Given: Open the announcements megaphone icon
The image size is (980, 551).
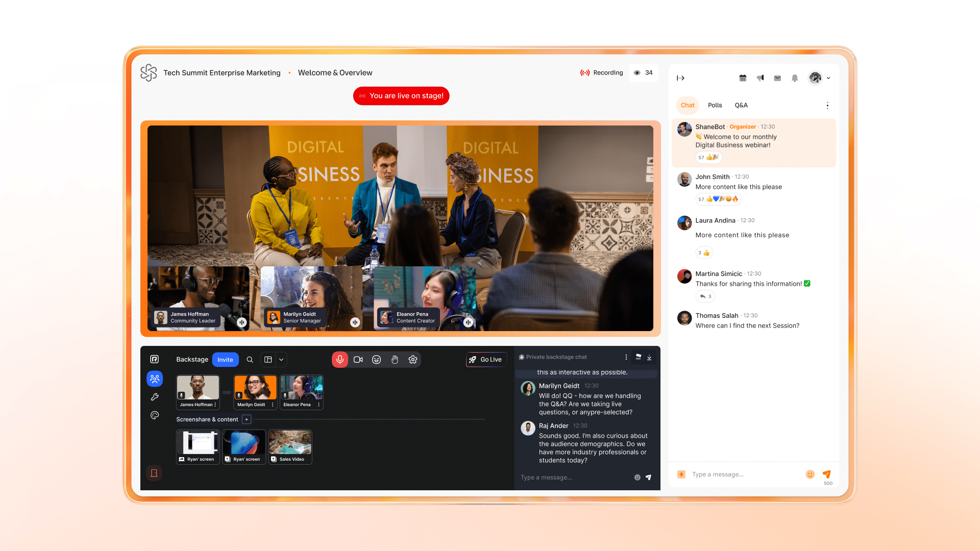Looking at the screenshot, I should tap(760, 78).
